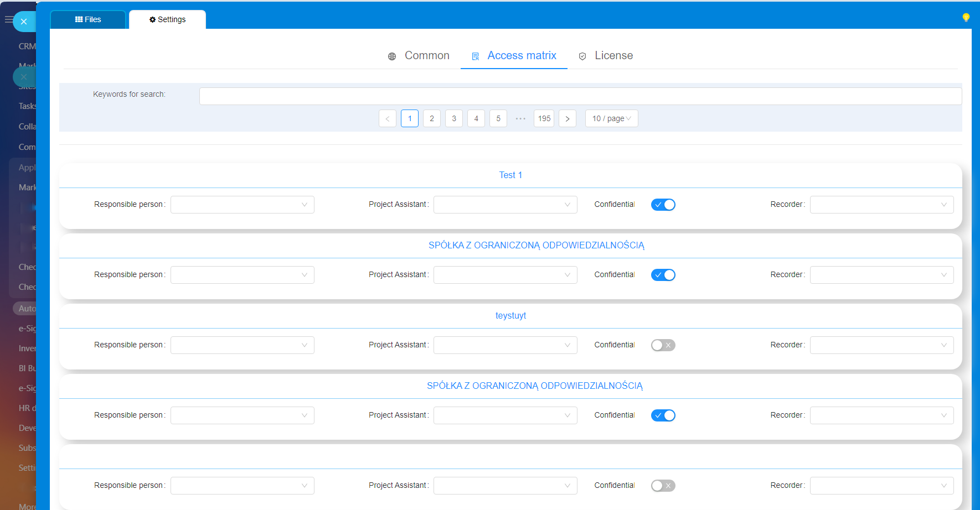Open Recorder dropdown for teystuyt
This screenshot has width=980, height=510.
[x=882, y=345]
